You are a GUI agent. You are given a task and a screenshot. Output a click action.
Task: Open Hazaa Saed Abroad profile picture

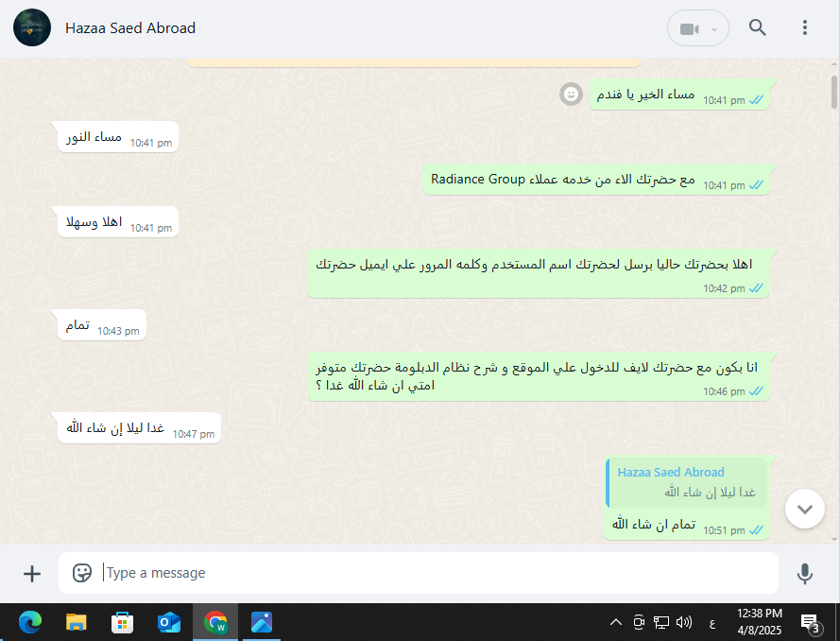pyautogui.click(x=32, y=27)
